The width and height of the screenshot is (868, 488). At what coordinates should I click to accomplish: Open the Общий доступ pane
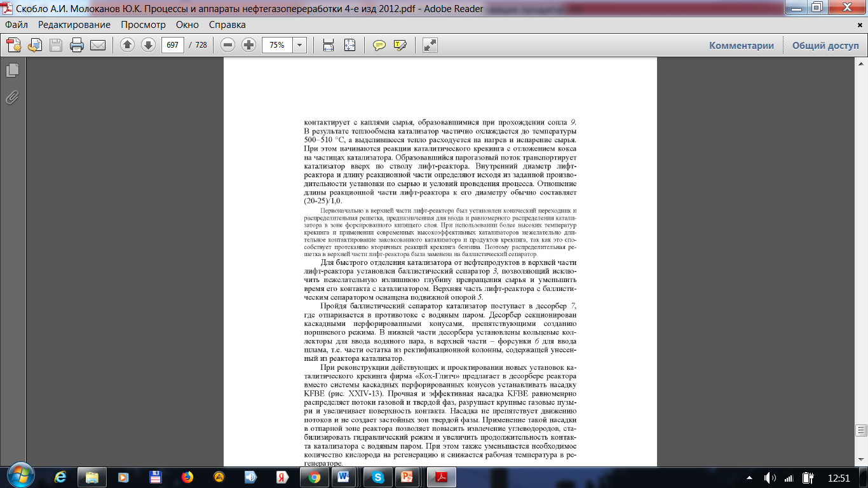tap(825, 45)
